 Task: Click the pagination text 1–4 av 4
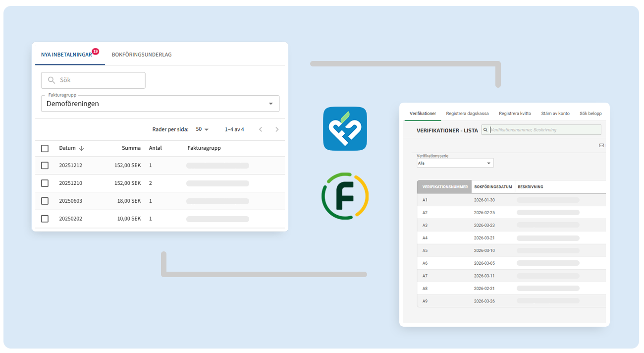click(234, 129)
